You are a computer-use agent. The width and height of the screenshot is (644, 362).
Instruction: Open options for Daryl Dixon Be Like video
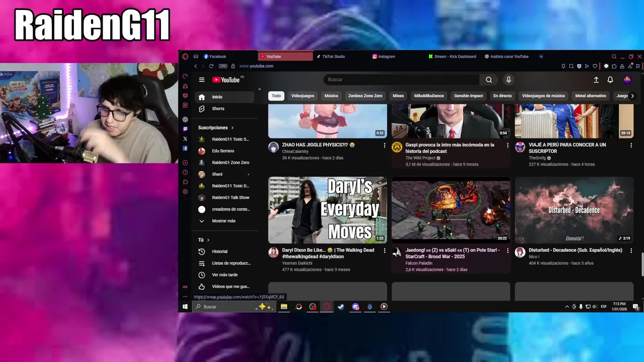coord(384,250)
